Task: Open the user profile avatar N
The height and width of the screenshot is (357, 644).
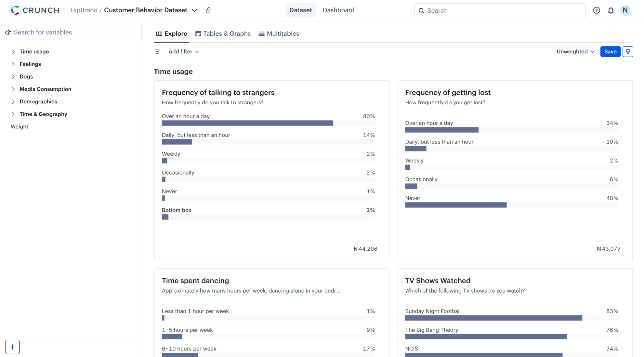Action: [625, 10]
